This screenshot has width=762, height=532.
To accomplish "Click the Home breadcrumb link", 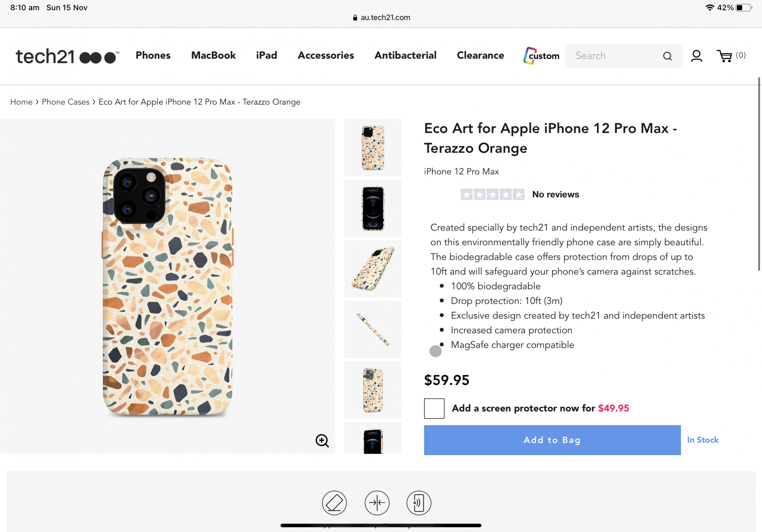I will [21, 102].
